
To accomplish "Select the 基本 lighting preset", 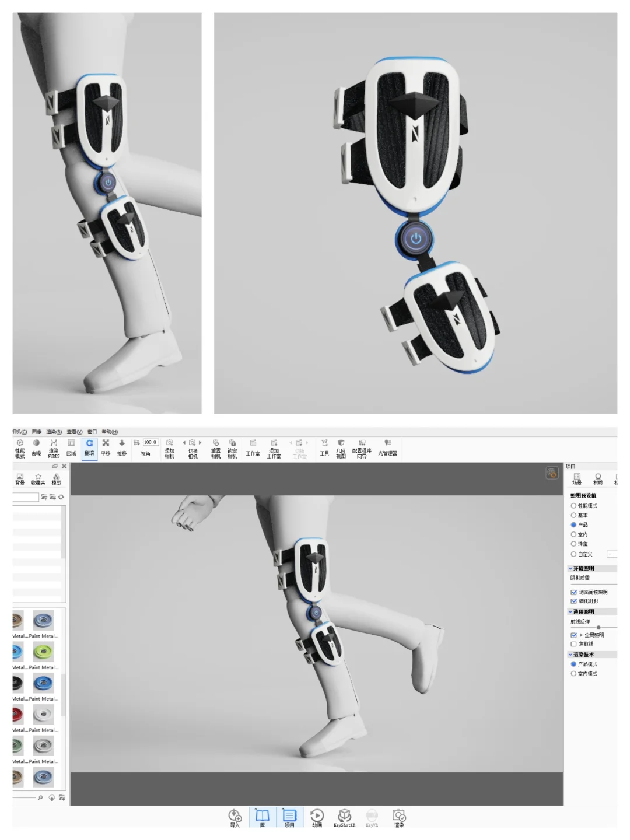I will (573, 515).
